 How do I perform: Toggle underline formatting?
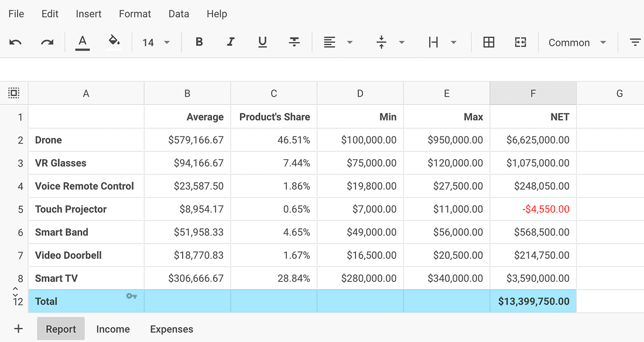point(262,42)
